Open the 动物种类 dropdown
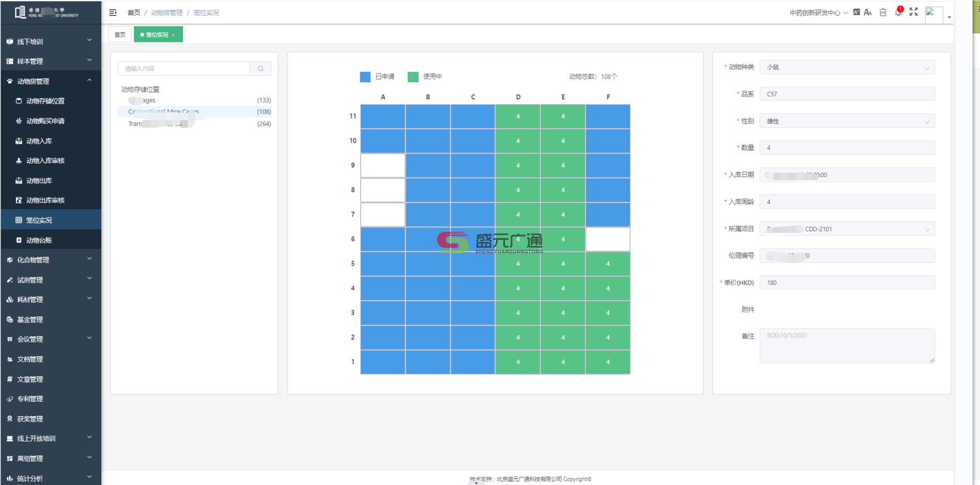Screen dimensions: 980x485 (x=847, y=68)
